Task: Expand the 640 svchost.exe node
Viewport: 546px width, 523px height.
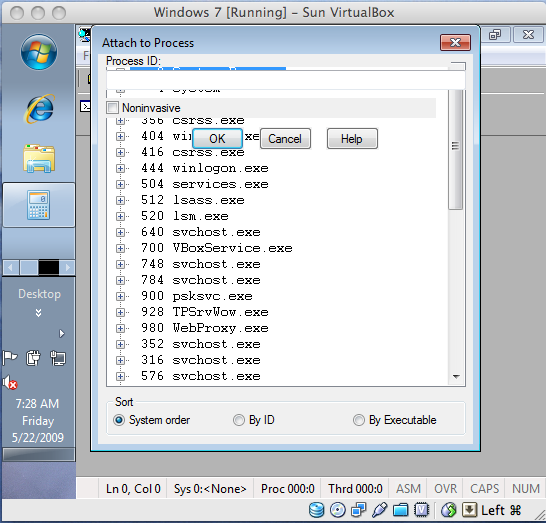Action: click(x=120, y=232)
